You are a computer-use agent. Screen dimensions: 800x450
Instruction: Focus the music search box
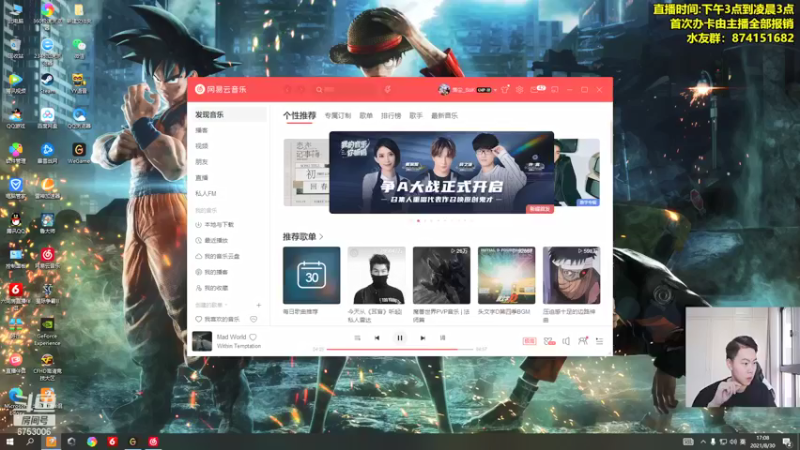click(347, 89)
